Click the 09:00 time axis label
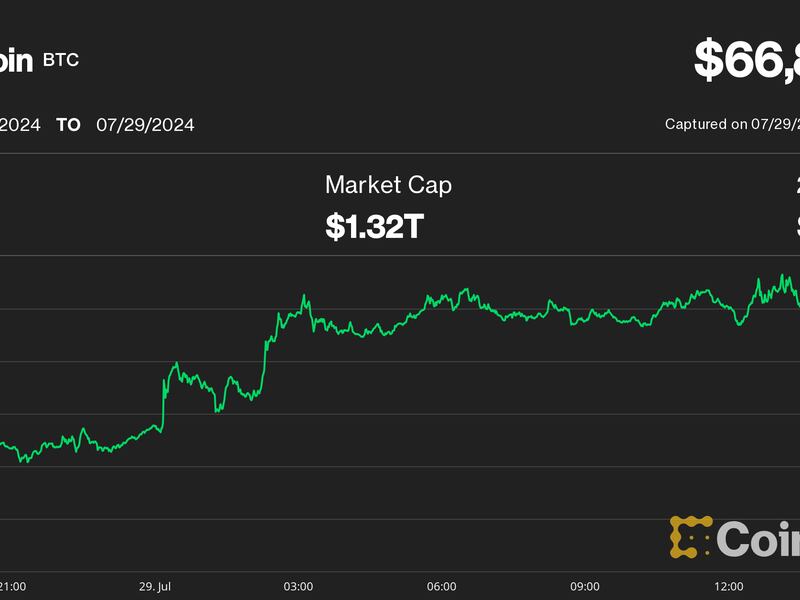This screenshot has width=800, height=600. [x=584, y=586]
